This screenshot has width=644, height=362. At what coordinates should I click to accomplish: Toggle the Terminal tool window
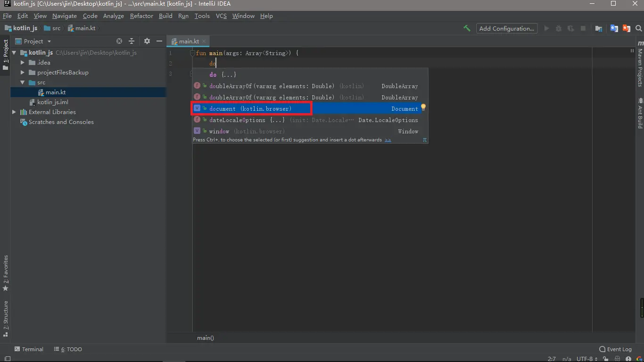(29, 349)
